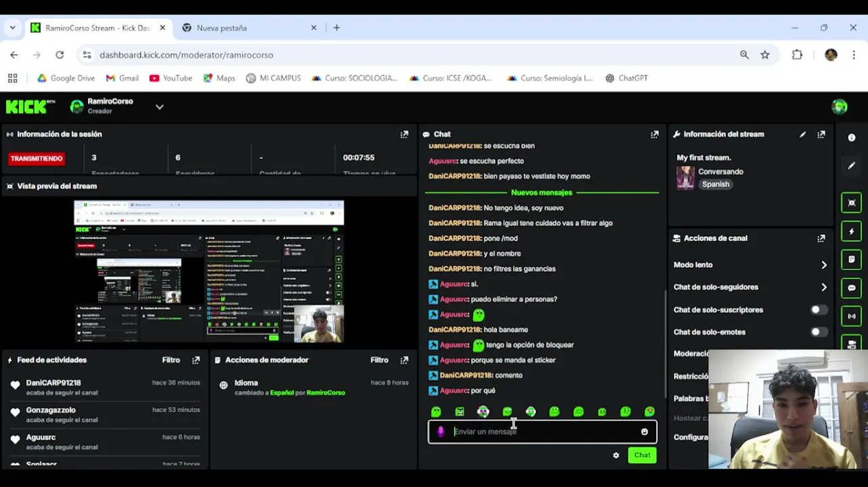Pop out the Acciones de canal panel
This screenshot has height=487, width=868.
coord(821,238)
